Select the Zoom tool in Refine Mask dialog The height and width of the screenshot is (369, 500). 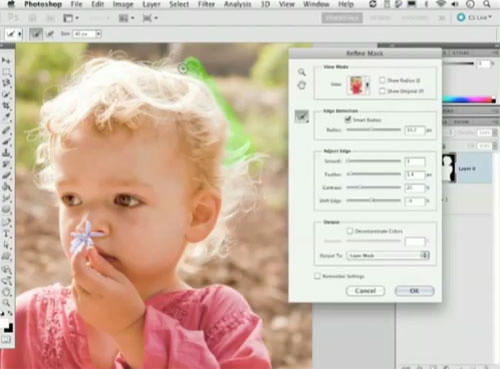[x=302, y=72]
